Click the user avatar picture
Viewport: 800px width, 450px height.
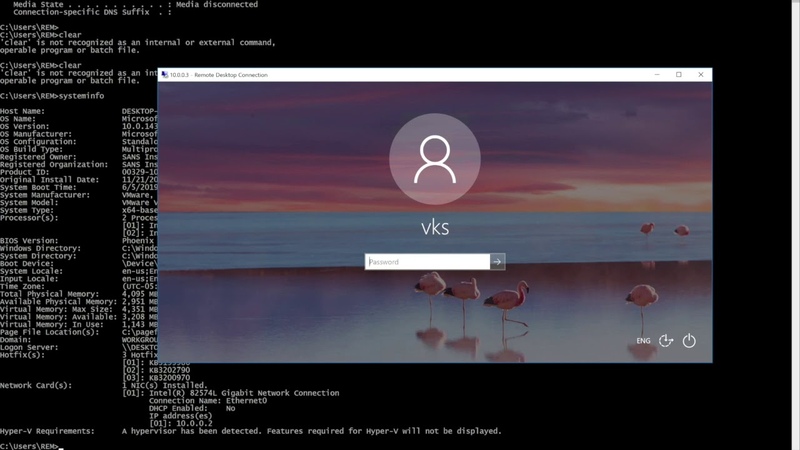(435, 160)
